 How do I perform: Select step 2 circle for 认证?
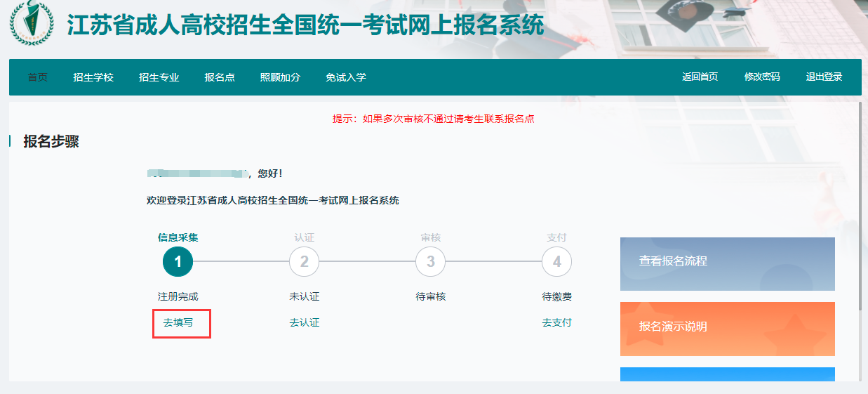click(x=305, y=262)
